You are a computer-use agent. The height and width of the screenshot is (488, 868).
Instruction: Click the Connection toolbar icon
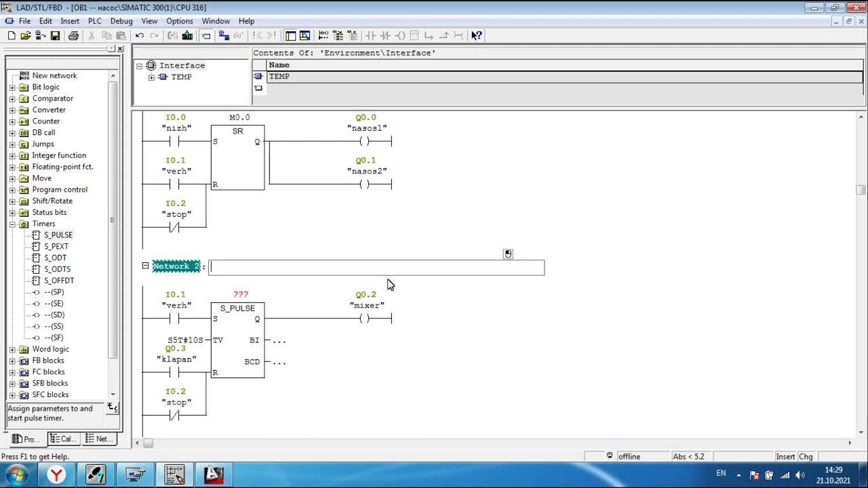point(458,36)
